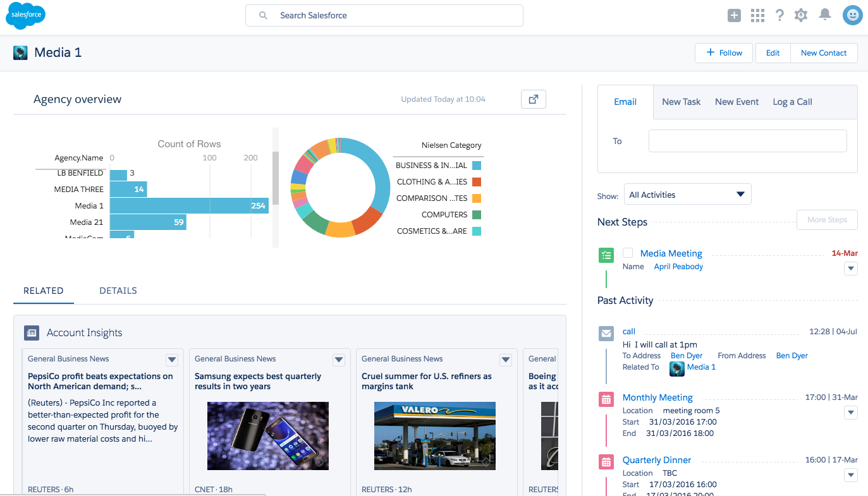Open PepsiCo news card dropdown arrow
Screen dimensions: 868x496
[x=172, y=360]
